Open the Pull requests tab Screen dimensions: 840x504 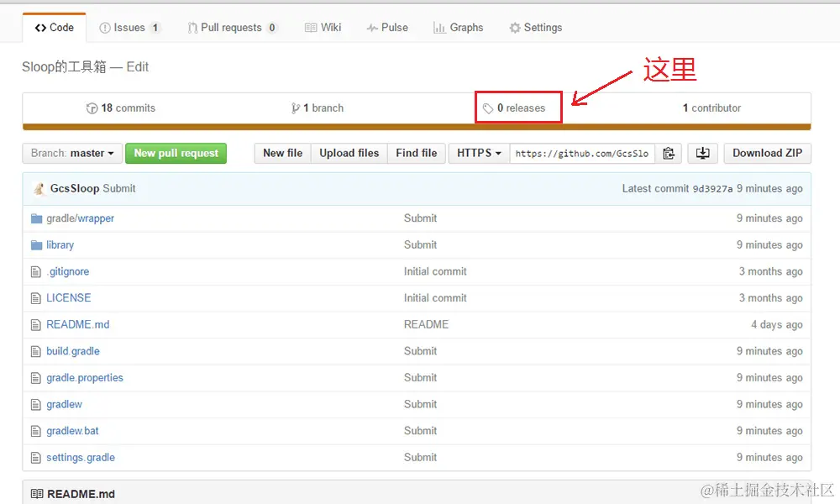[x=232, y=28]
